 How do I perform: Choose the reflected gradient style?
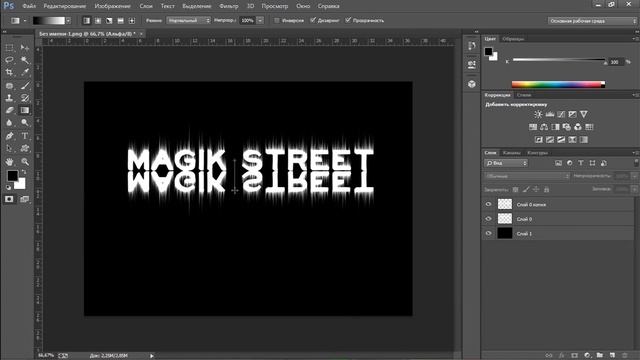point(120,20)
